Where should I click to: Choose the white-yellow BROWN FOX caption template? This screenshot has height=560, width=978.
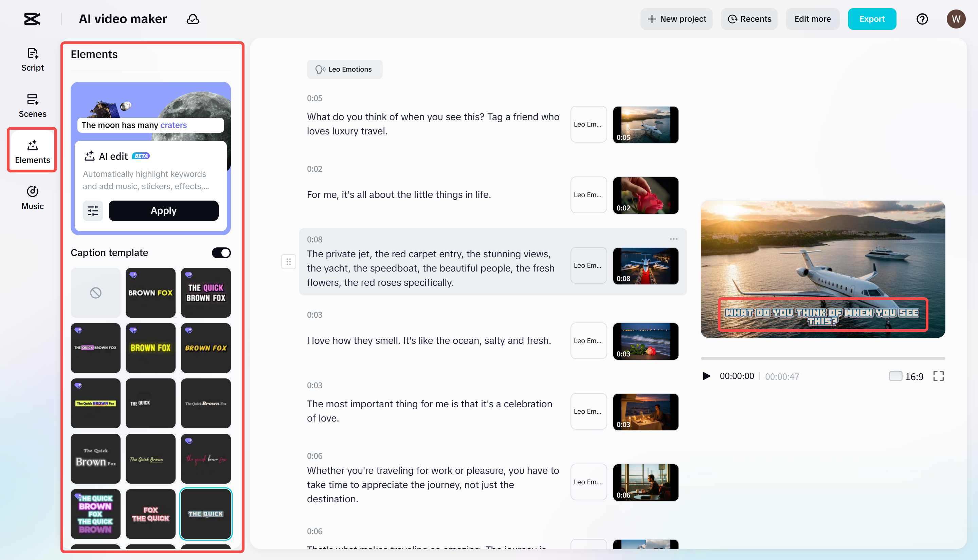(x=150, y=293)
